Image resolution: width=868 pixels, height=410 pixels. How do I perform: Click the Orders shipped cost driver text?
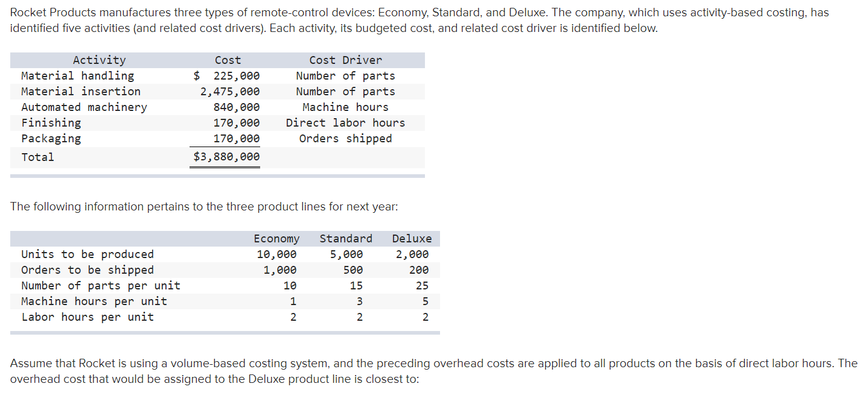(x=345, y=138)
